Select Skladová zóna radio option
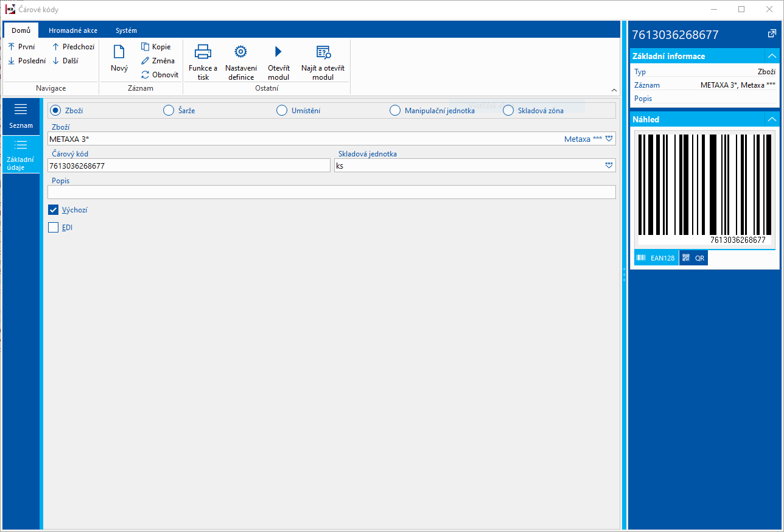 click(508, 111)
